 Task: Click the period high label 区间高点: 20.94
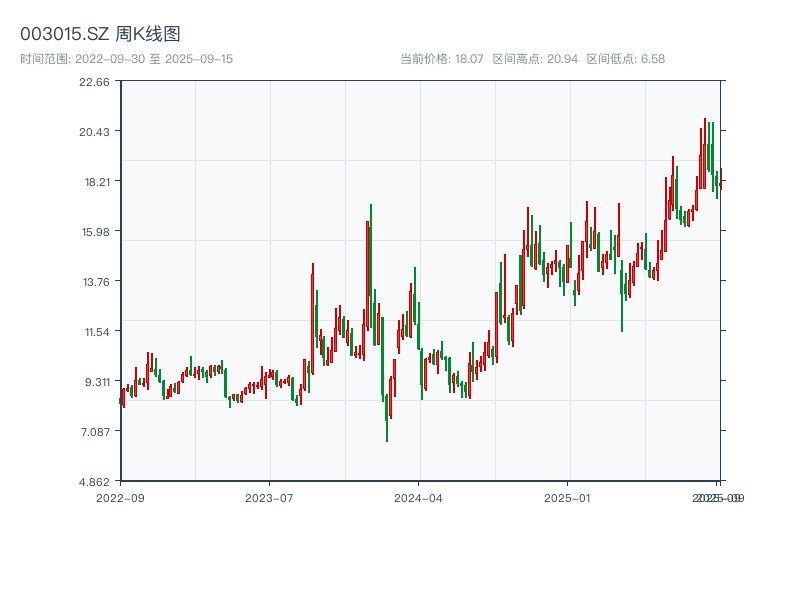(x=535, y=59)
